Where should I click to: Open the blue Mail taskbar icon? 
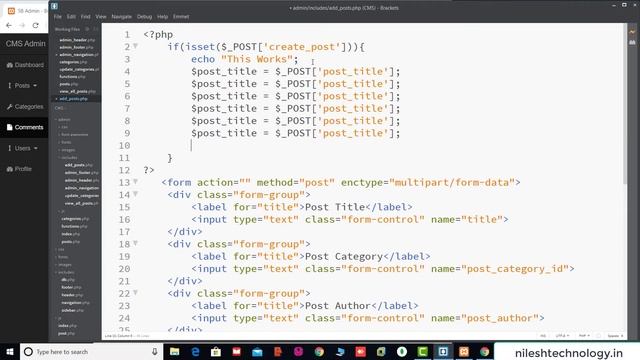pyautogui.click(x=257, y=351)
